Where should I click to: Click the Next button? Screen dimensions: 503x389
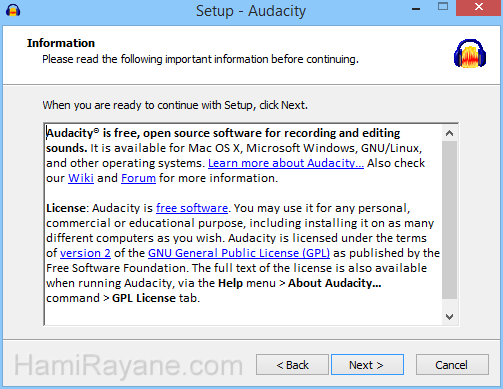point(367,365)
